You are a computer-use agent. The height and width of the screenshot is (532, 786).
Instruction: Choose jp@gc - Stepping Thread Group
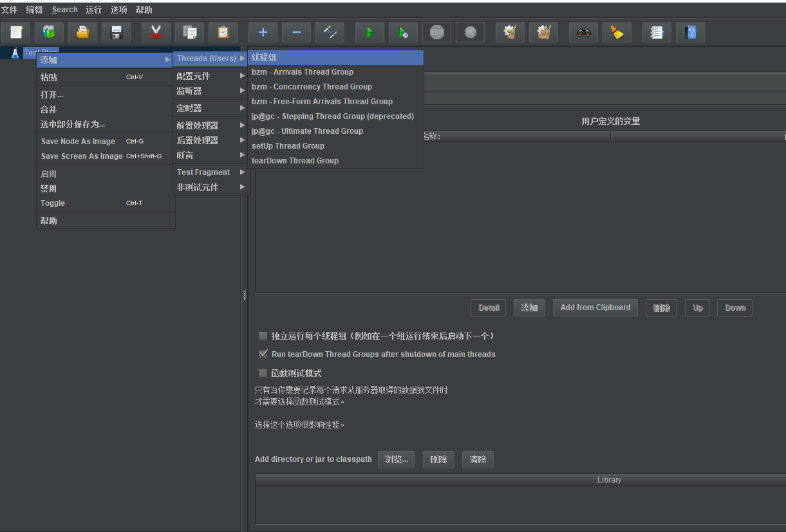tap(335, 116)
